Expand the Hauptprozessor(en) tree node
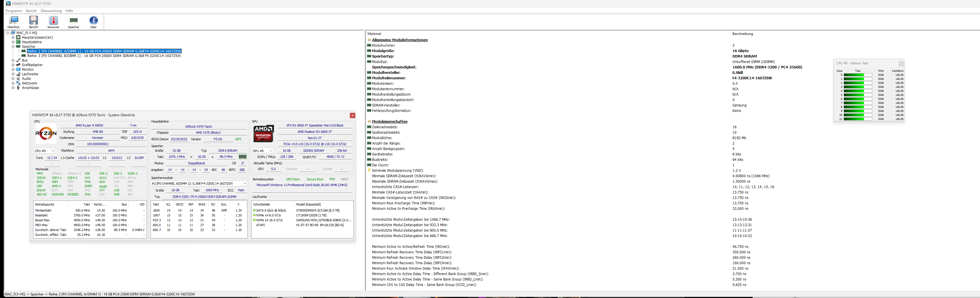This screenshot has height=298, width=980. (13, 37)
